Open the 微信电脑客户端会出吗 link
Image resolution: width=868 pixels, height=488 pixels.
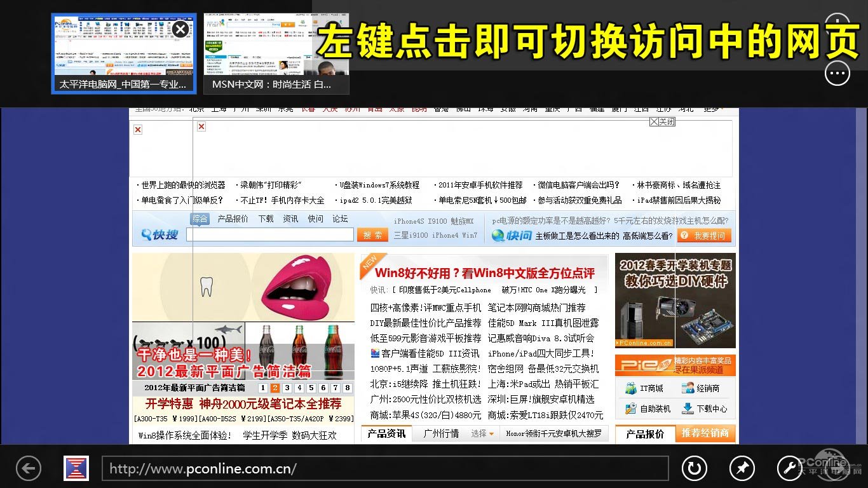[578, 185]
